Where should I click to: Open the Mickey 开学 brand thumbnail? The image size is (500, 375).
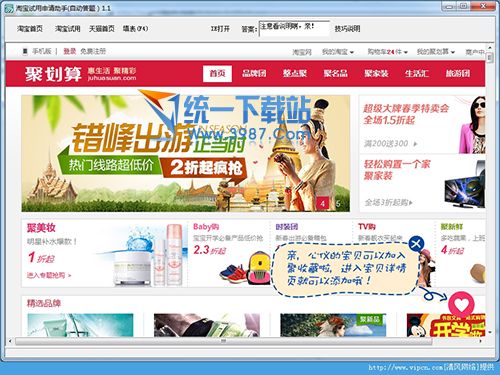tap(446, 325)
